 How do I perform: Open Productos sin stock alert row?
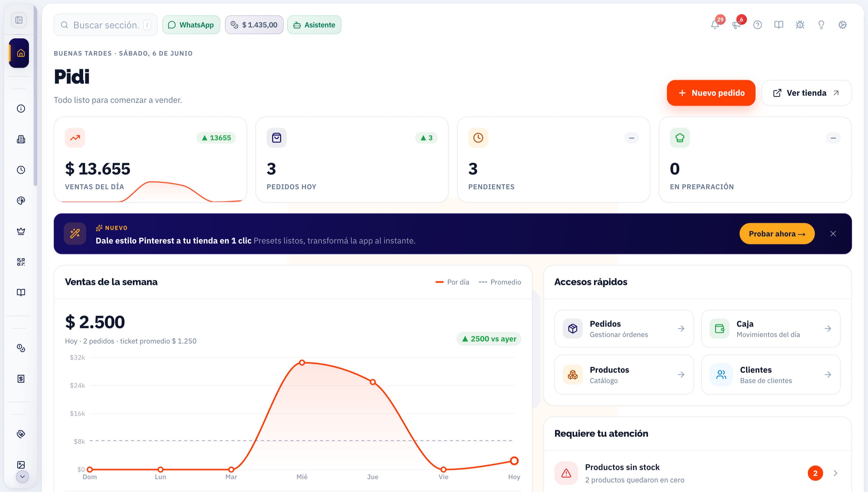click(698, 473)
